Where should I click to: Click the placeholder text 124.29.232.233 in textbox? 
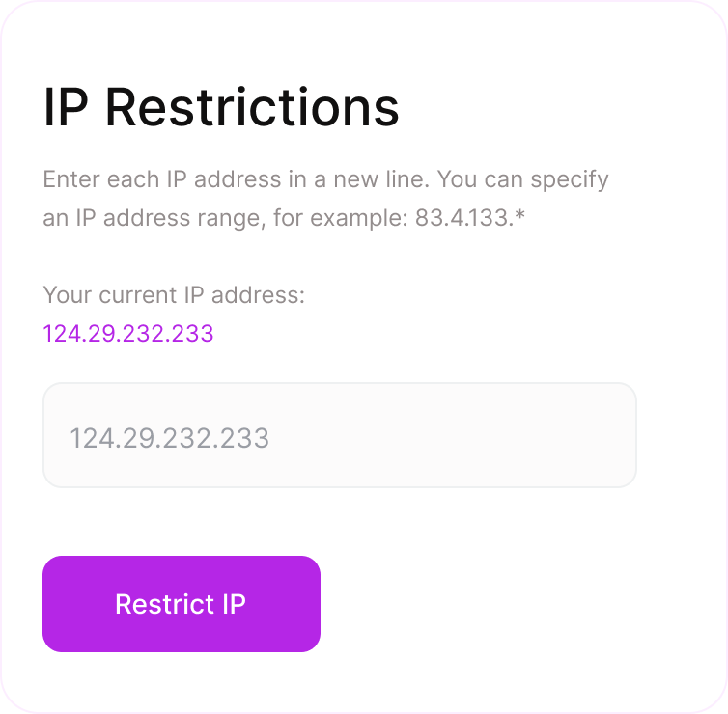point(170,439)
